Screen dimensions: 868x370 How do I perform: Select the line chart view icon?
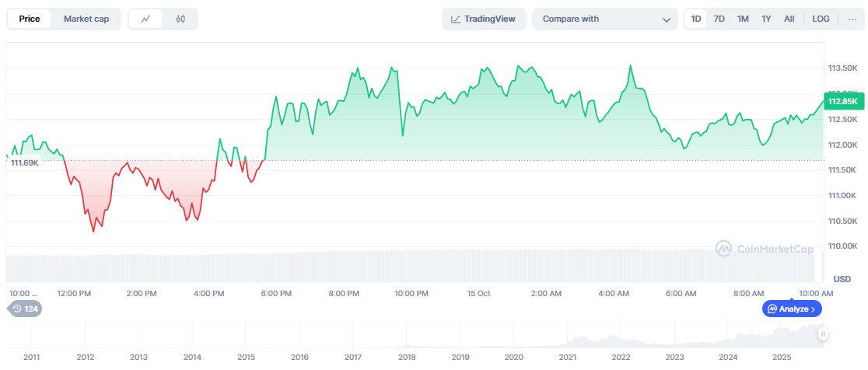145,19
